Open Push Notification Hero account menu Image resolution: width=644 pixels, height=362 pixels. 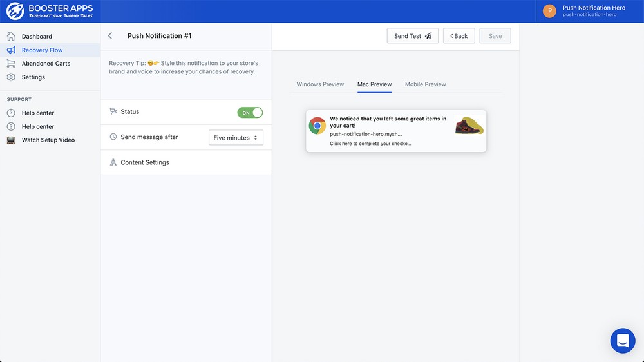(590, 11)
